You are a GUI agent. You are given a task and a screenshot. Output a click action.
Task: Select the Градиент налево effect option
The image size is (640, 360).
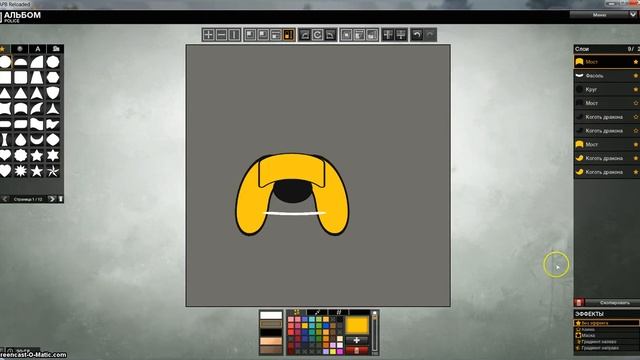click(x=607, y=342)
